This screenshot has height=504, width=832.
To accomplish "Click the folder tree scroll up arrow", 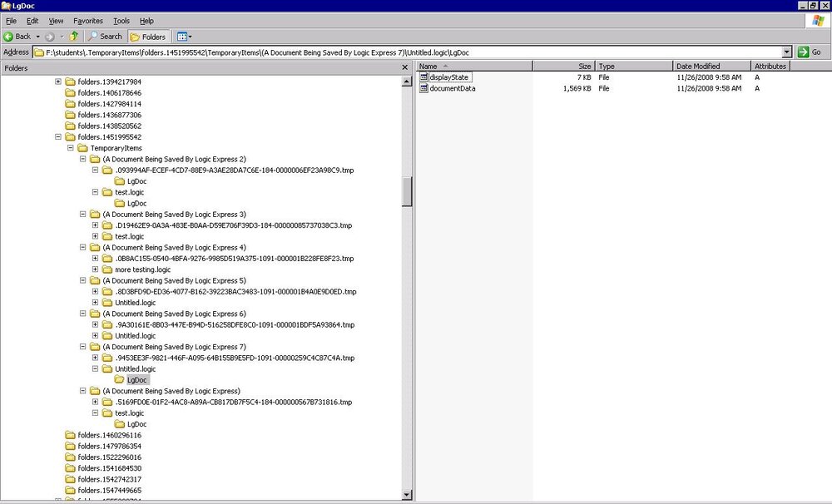I will (x=407, y=82).
